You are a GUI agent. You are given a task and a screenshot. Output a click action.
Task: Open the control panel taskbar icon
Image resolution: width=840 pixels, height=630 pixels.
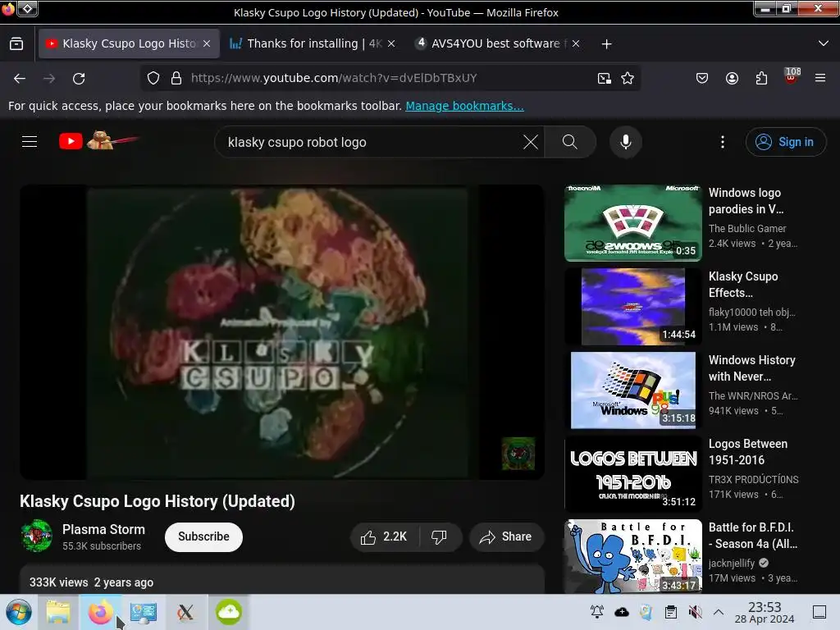(x=143, y=612)
